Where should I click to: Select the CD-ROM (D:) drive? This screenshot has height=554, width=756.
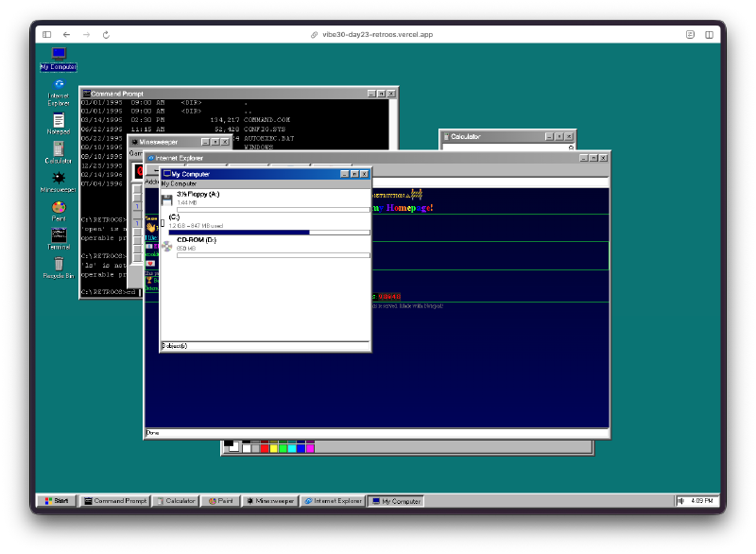(198, 240)
